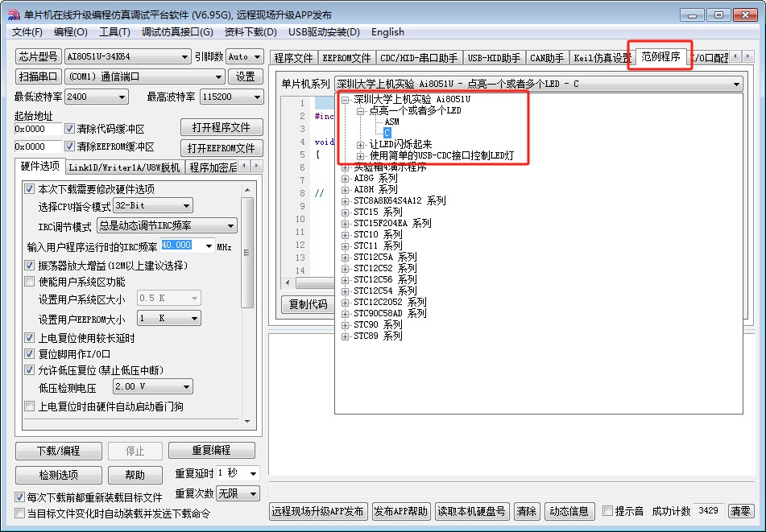Open 重复延时 1 秒 dropdown
This screenshot has width=766, height=532.
click(238, 473)
